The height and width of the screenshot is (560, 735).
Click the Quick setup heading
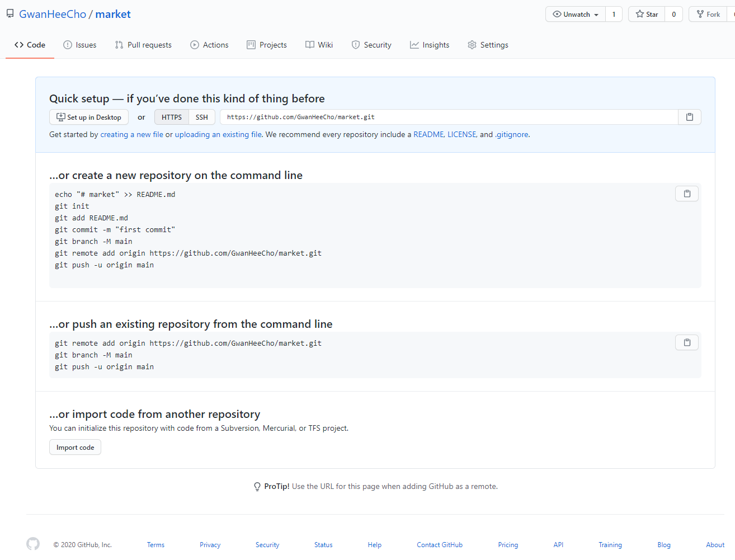(187, 98)
